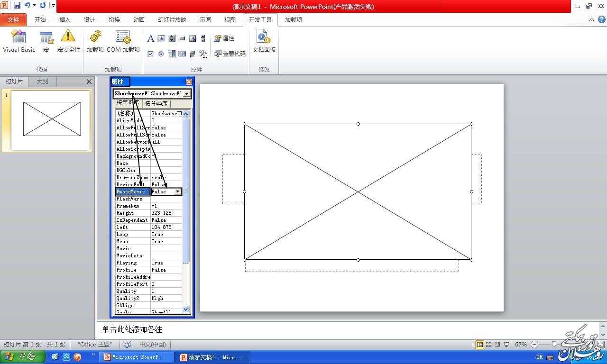
Task: Click the Macro Security warning icon
Action: [x=68, y=41]
